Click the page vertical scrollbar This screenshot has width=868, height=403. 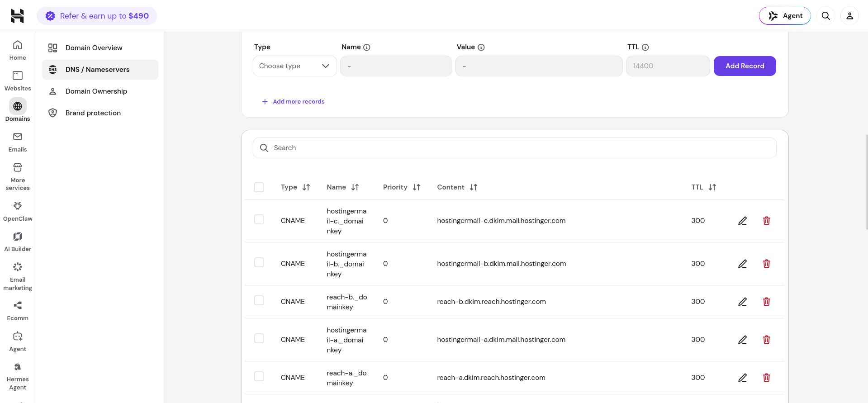coord(866,181)
